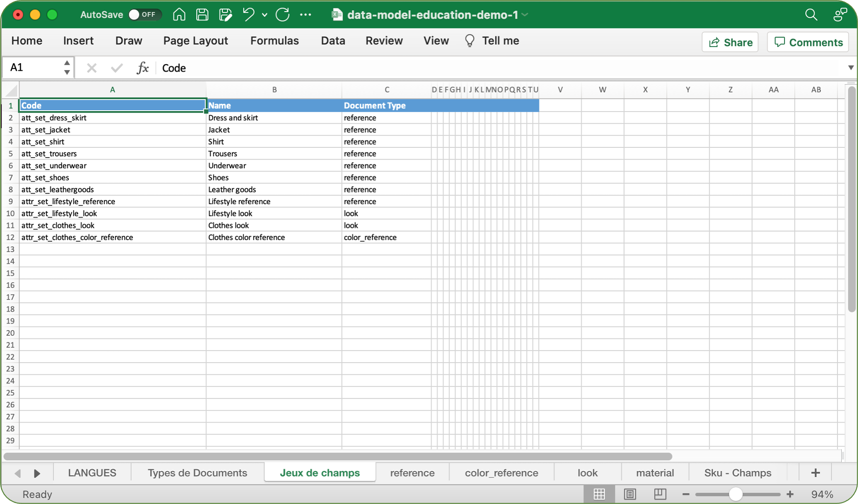This screenshot has width=858, height=504.
Task: Switch to the material sheet tab
Action: [x=655, y=473]
